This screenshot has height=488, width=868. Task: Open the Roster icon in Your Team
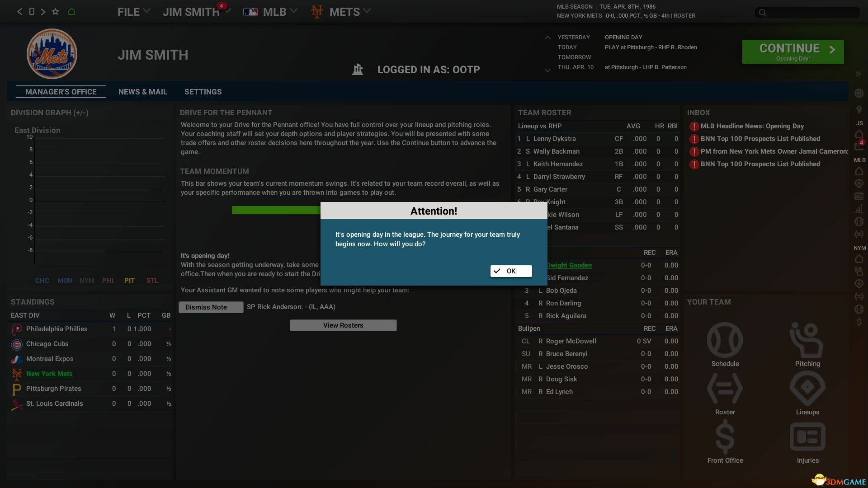point(725,388)
